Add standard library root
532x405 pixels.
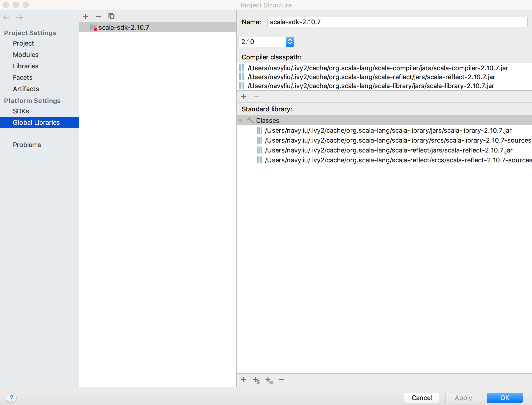243,380
